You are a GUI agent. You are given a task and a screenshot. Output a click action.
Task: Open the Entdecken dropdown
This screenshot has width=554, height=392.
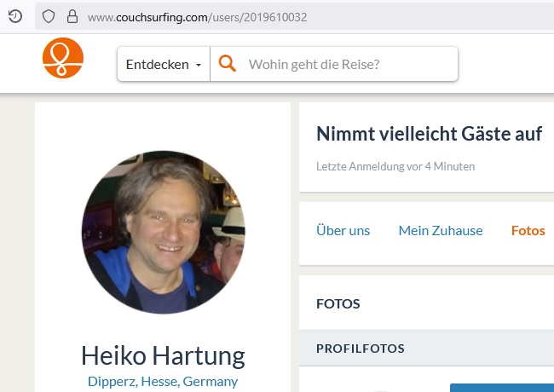point(164,64)
